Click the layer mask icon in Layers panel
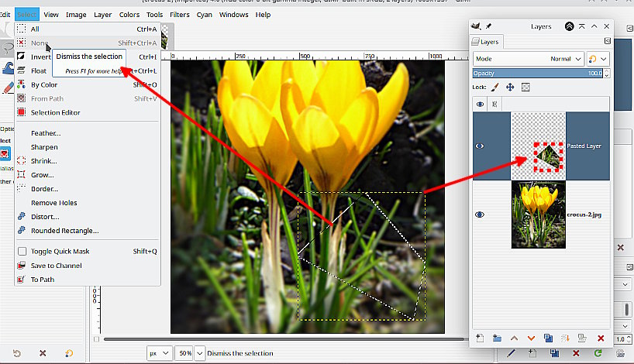 click(582, 338)
